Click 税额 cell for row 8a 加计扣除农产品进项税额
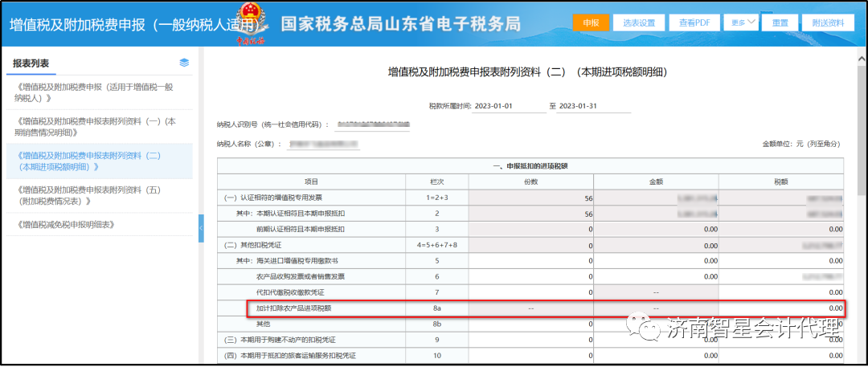Image resolution: width=868 pixels, height=367 pixels. [781, 308]
